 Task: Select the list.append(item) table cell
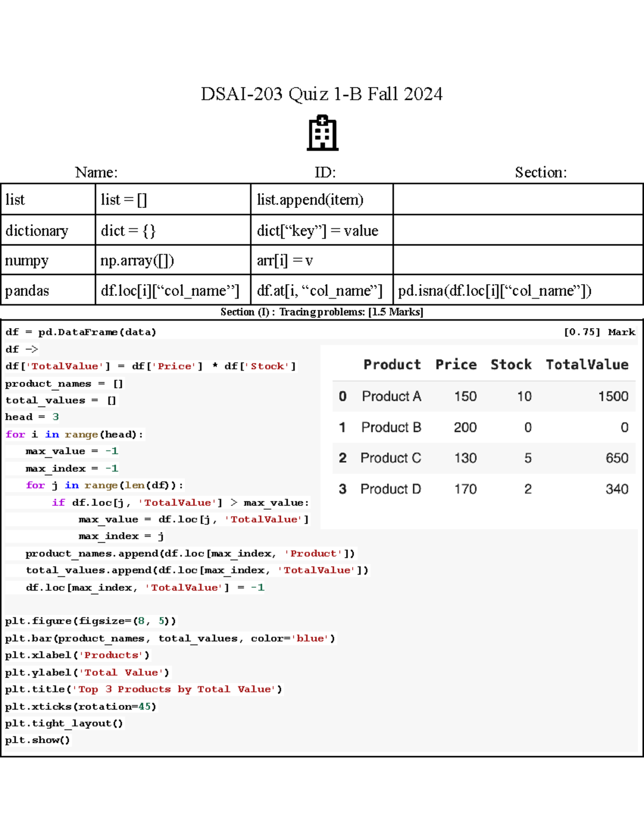click(310, 199)
